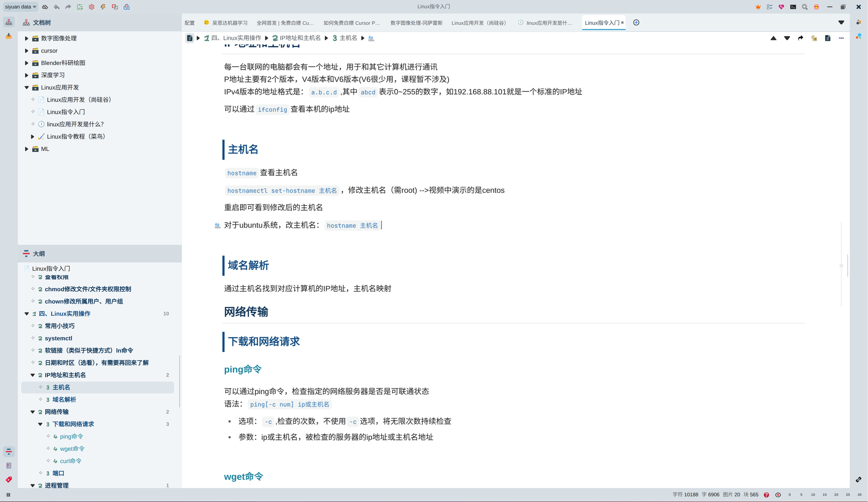Open settings via the red gear icon
Image resolution: width=868 pixels, height=502 pixels.
coord(91,7)
